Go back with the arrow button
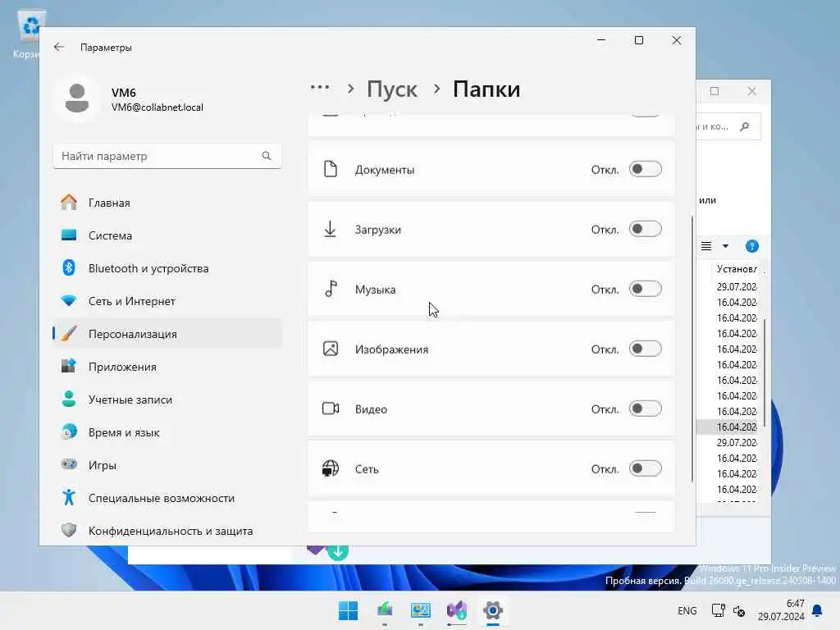Screen dimensions: 840x630 [x=59, y=47]
